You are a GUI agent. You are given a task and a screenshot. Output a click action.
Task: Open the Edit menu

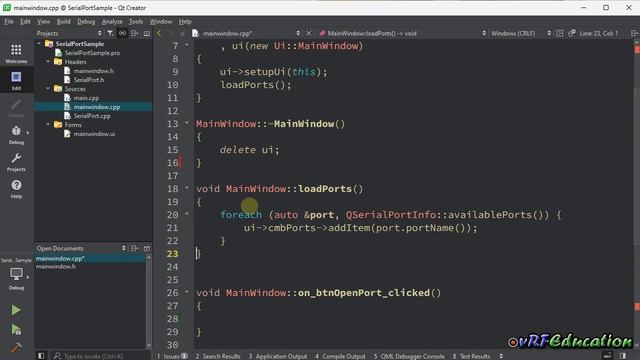(x=25, y=21)
